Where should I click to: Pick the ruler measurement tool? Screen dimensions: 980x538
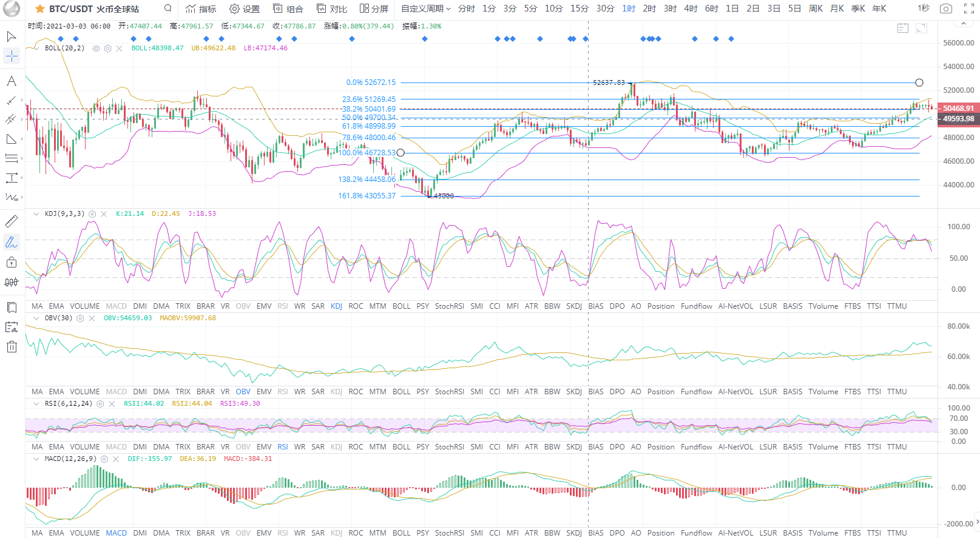click(12, 222)
